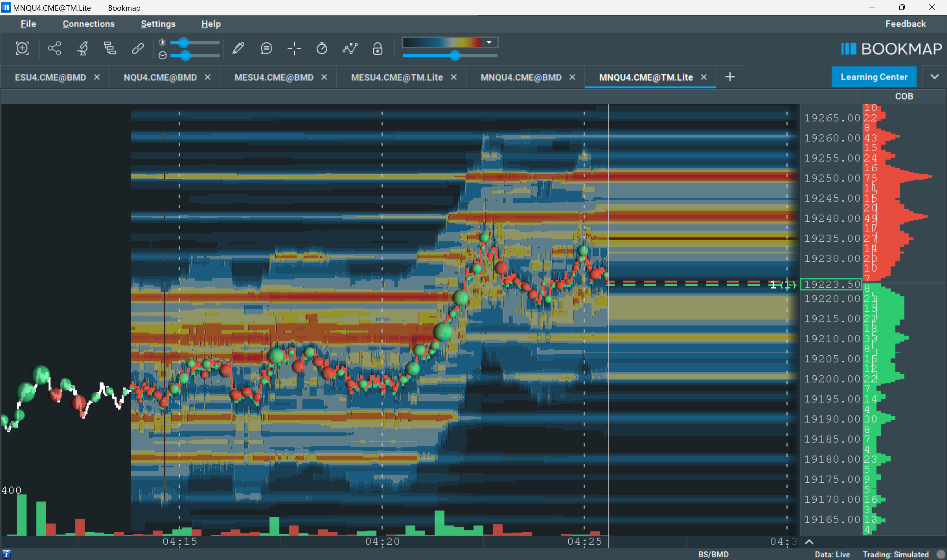This screenshot has height=560, width=947.
Task: Click the 04:15 time axis label
Action: 180,542
